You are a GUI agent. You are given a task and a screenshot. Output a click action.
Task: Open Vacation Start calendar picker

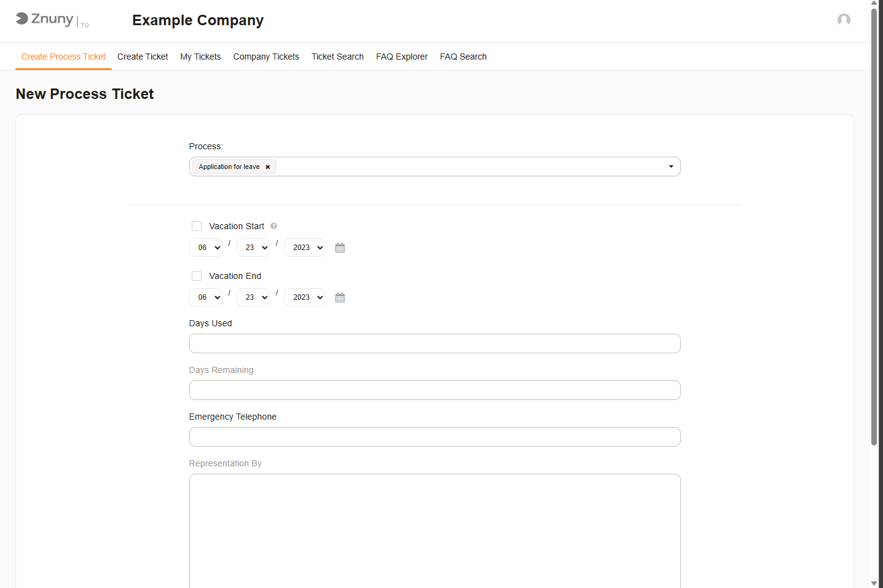point(340,248)
